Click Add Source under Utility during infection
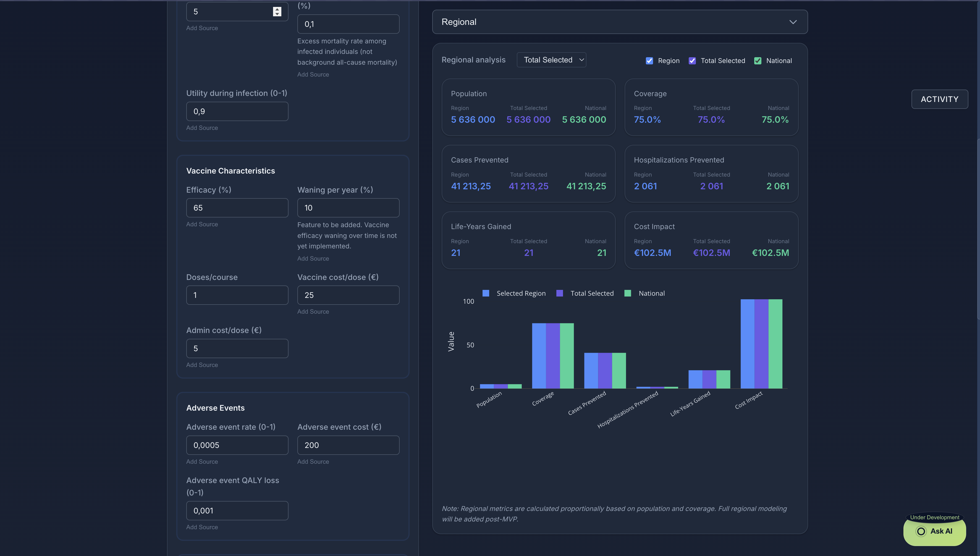Screen dimensions: 980x556 [202, 128]
